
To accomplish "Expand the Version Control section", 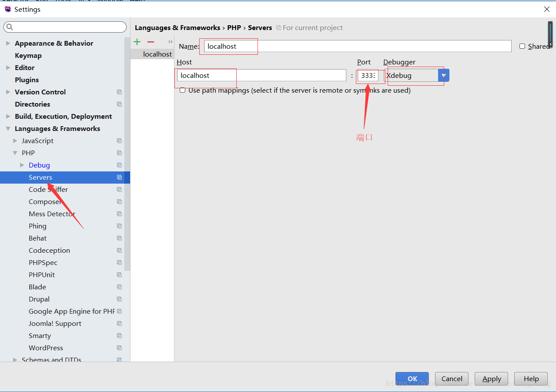I will pyautogui.click(x=8, y=92).
